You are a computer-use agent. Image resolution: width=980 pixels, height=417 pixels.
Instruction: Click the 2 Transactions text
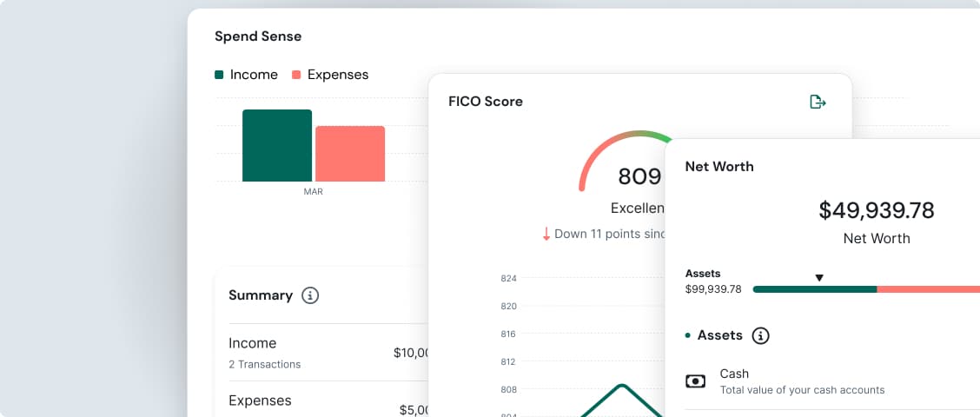(x=264, y=365)
